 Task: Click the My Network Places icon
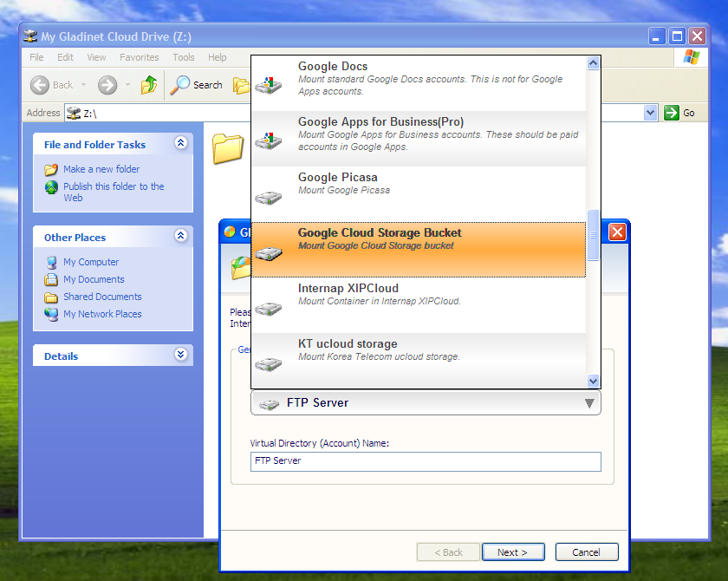(x=51, y=315)
